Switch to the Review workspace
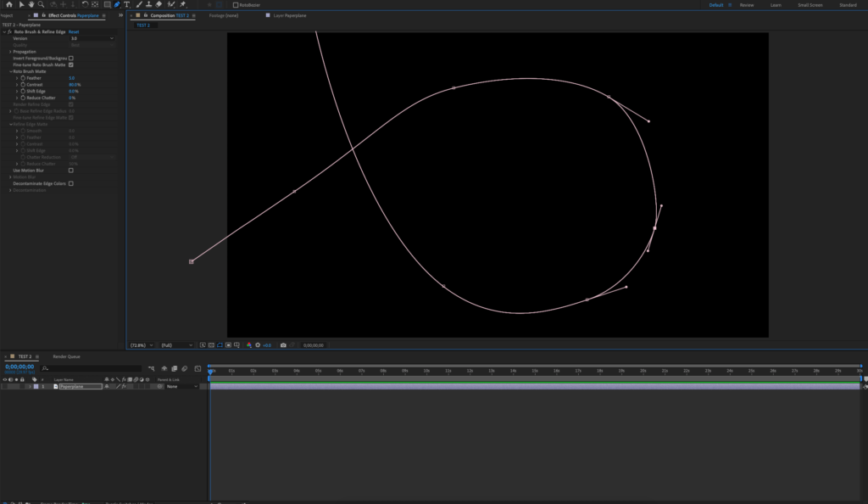This screenshot has height=504, width=868. (747, 5)
